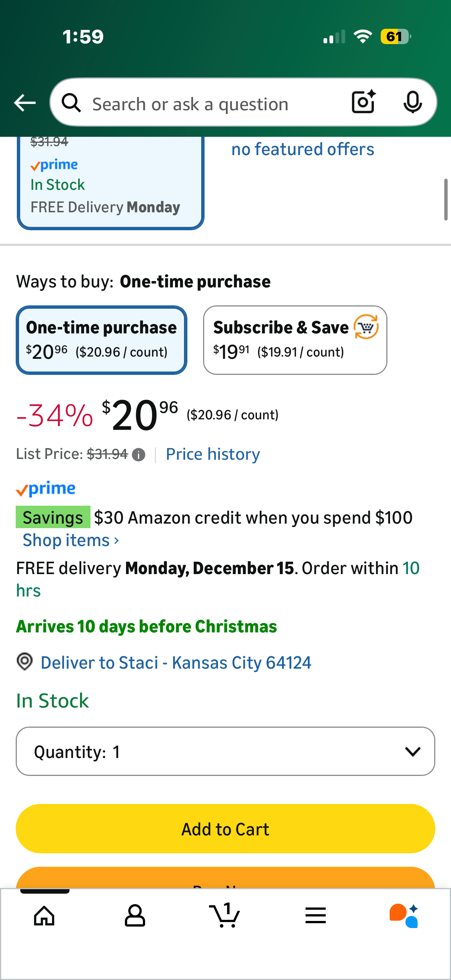
Task: Tap the microphone voice search icon
Action: click(412, 102)
